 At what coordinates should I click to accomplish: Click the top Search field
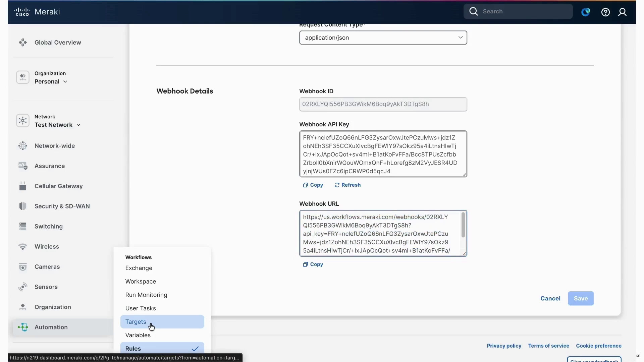[x=518, y=11]
